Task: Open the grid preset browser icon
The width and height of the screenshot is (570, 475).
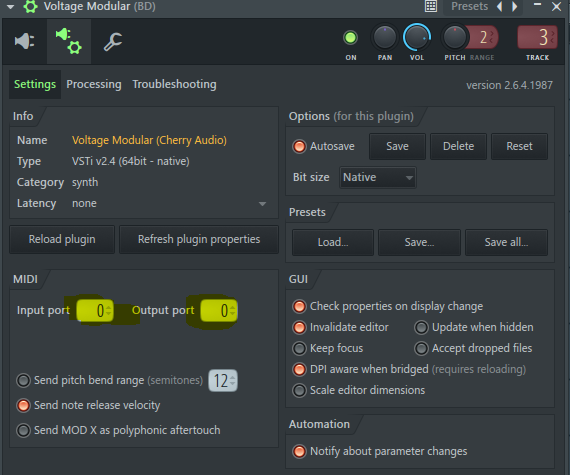Action: [x=431, y=6]
